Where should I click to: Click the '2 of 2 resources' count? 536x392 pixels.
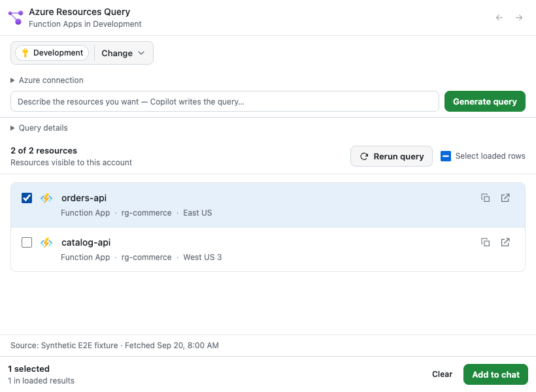[44, 151]
